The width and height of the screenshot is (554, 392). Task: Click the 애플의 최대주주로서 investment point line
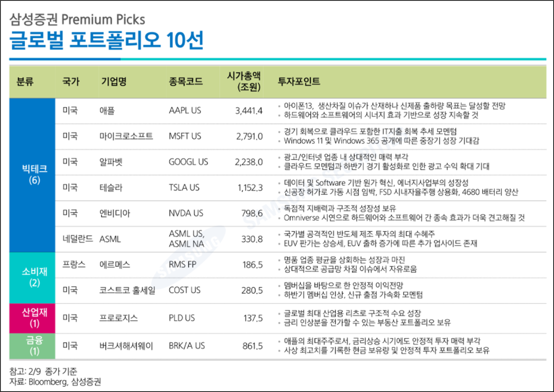[x=382, y=341]
